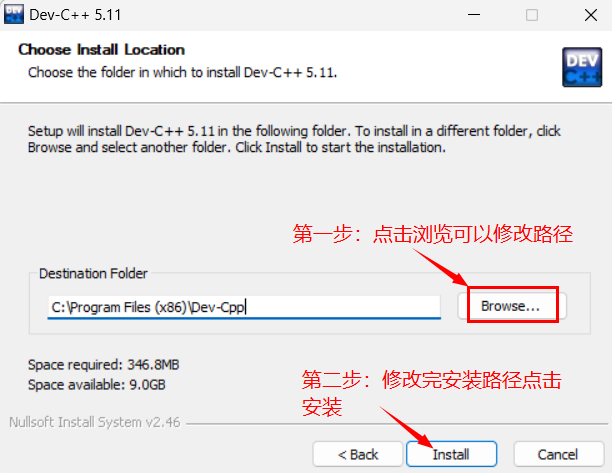
Task: Click the Space available: 9.0GB text
Action: point(97,385)
